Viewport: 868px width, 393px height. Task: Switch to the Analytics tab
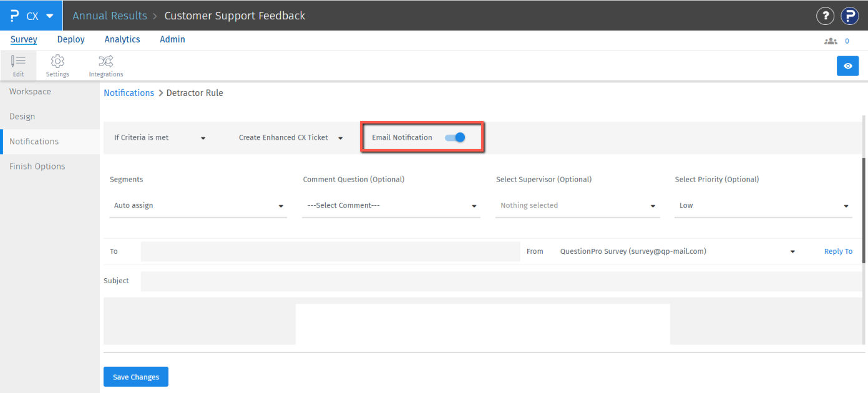point(122,39)
